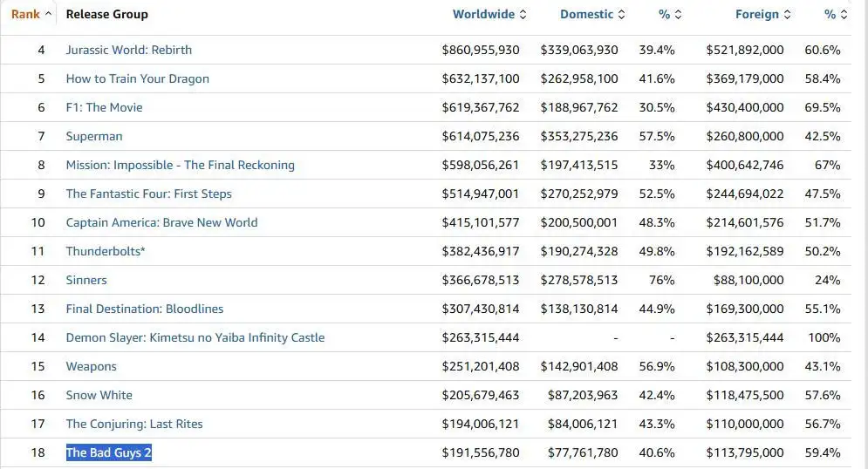Select Weapons domestic gross $142,901,408
The width and height of the screenshot is (868, 469).
point(579,366)
